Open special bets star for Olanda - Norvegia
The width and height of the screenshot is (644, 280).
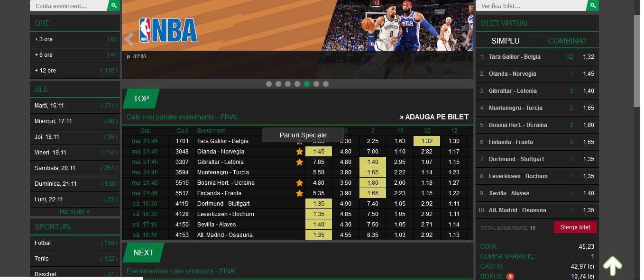pyautogui.click(x=300, y=152)
